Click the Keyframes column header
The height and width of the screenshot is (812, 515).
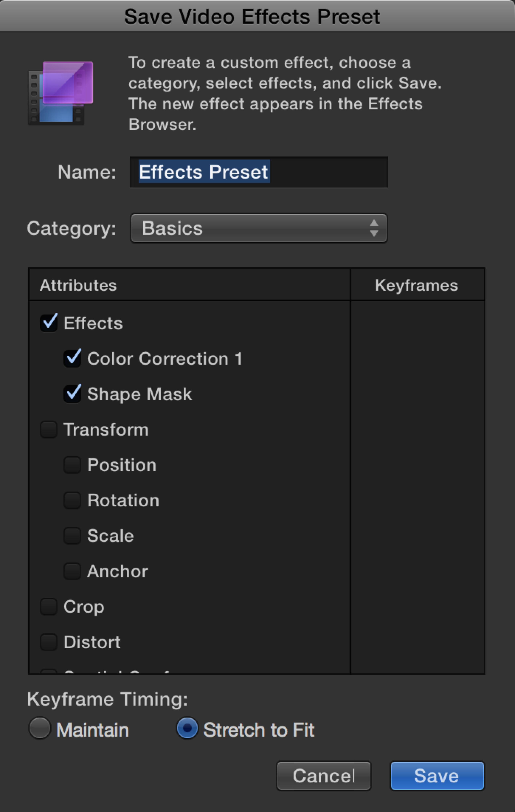pos(417,285)
